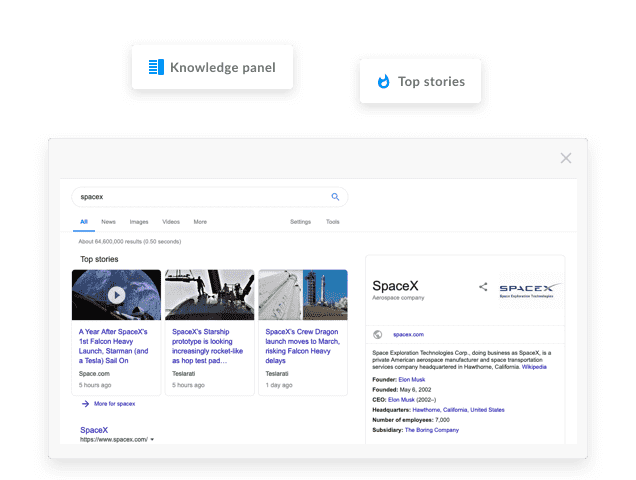Screen dimensions: 636x480
Task: Switch to the News tab
Action: coord(108,222)
